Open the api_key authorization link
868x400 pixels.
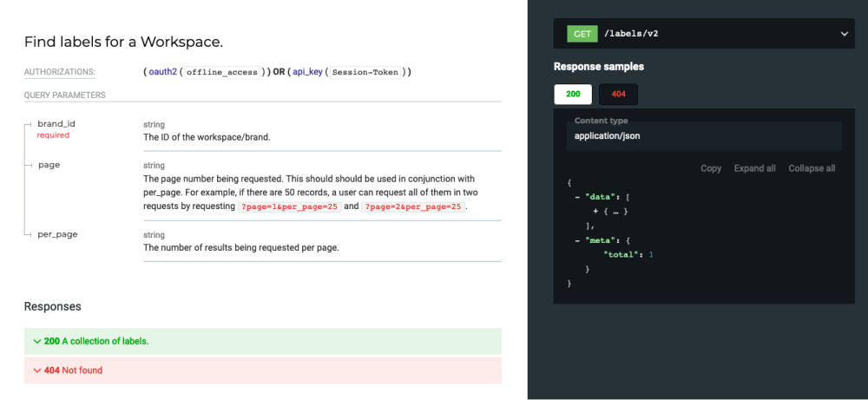(308, 72)
